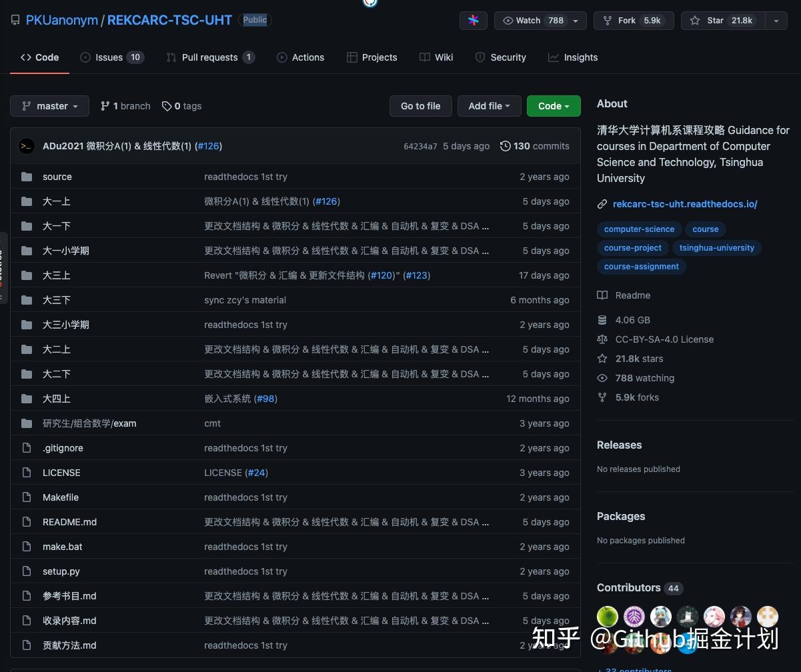Click the tags icon near 0 tags
This screenshot has height=672, width=801.
tap(167, 106)
